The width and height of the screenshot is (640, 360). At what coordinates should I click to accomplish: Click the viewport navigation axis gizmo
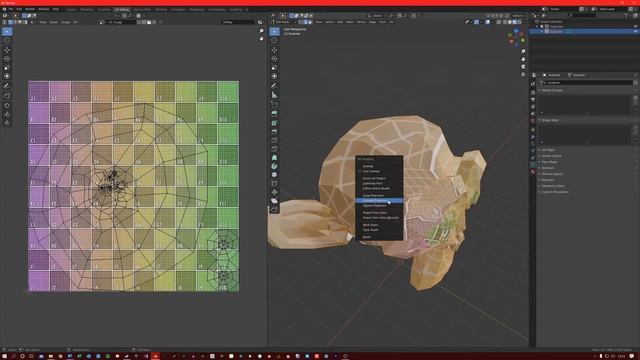click(x=516, y=38)
